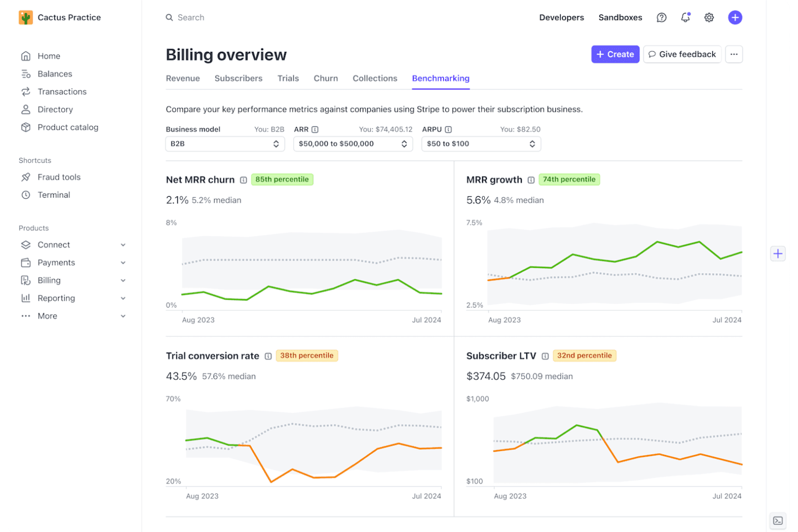Click the Home house icon in sidebar
The height and width of the screenshot is (532, 798).
pyautogui.click(x=25, y=56)
